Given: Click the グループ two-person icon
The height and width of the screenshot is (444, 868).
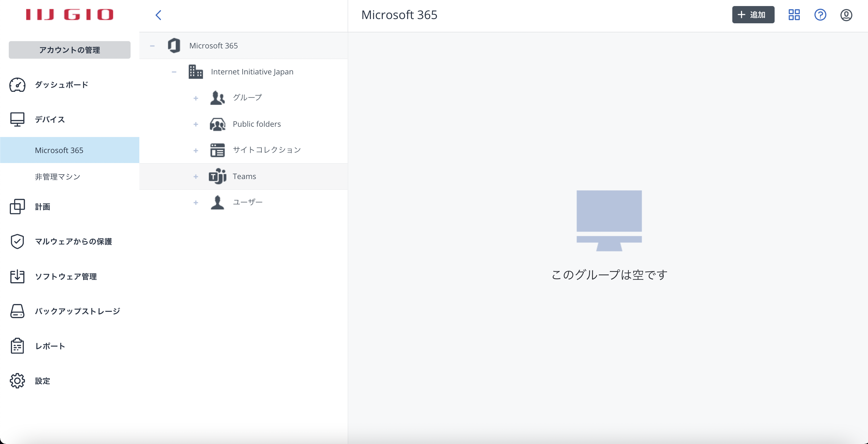Looking at the screenshot, I should (x=217, y=98).
